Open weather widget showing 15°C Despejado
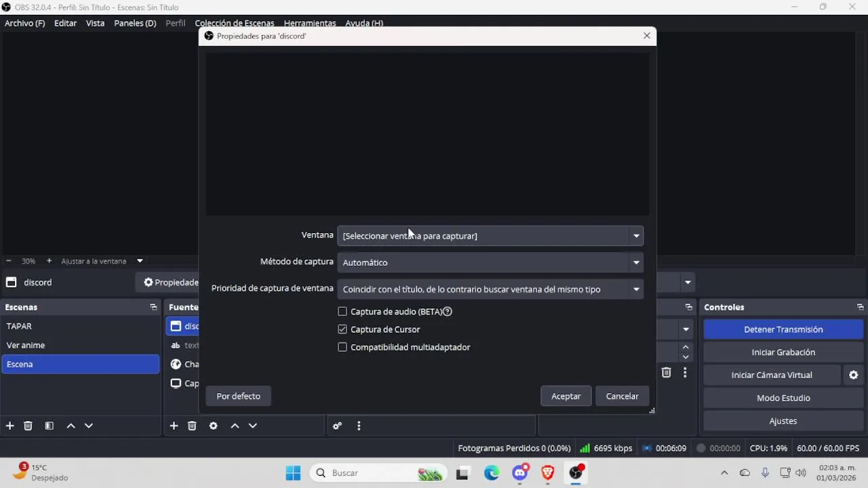Screen dimensions: 868x488 pyautogui.click(x=41, y=472)
